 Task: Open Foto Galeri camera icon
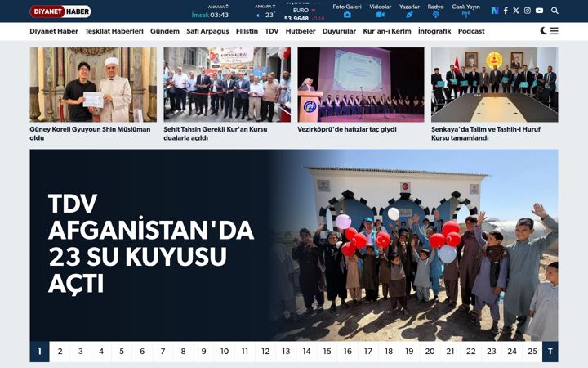pos(347,15)
